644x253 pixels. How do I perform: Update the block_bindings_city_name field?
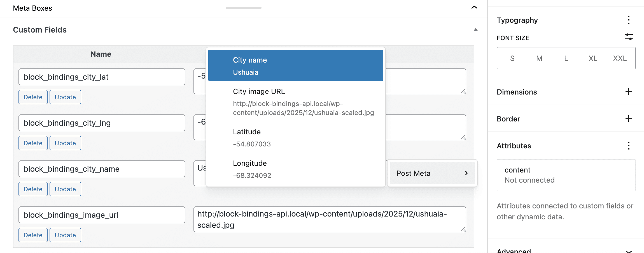[65, 189]
